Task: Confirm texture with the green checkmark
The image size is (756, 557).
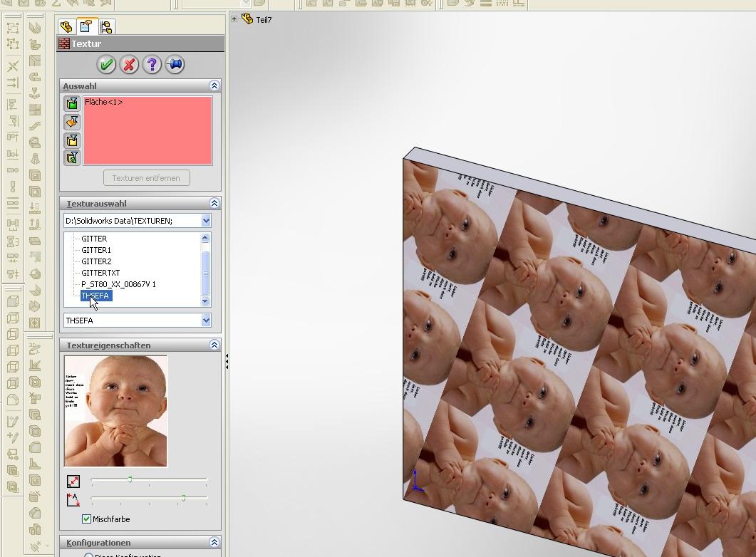Action: (x=106, y=65)
